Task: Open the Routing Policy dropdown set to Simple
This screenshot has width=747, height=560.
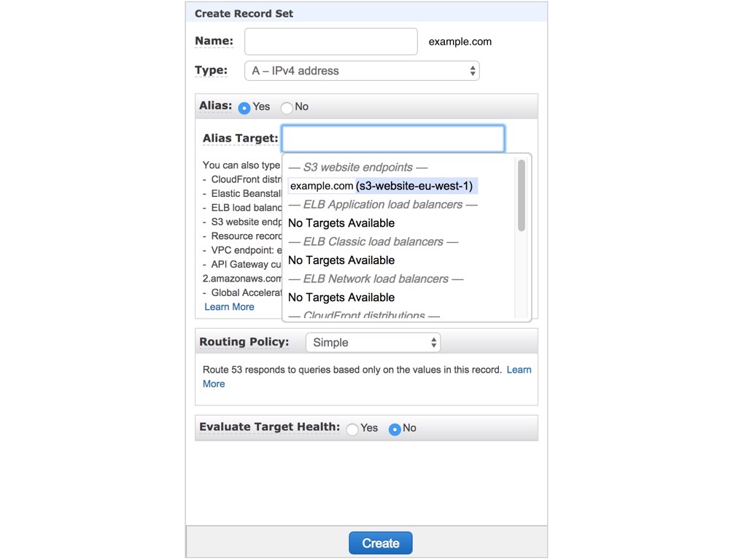Action: click(373, 343)
